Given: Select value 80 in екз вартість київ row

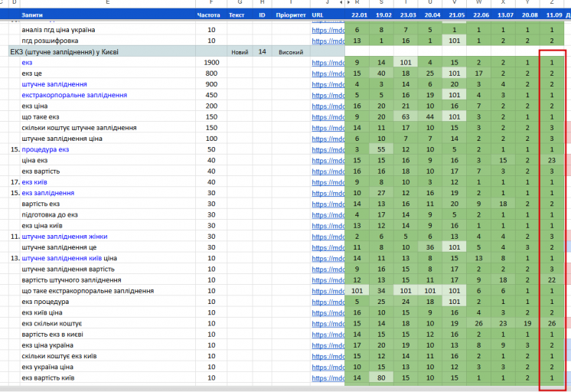Looking at the screenshot, I should [x=381, y=377].
